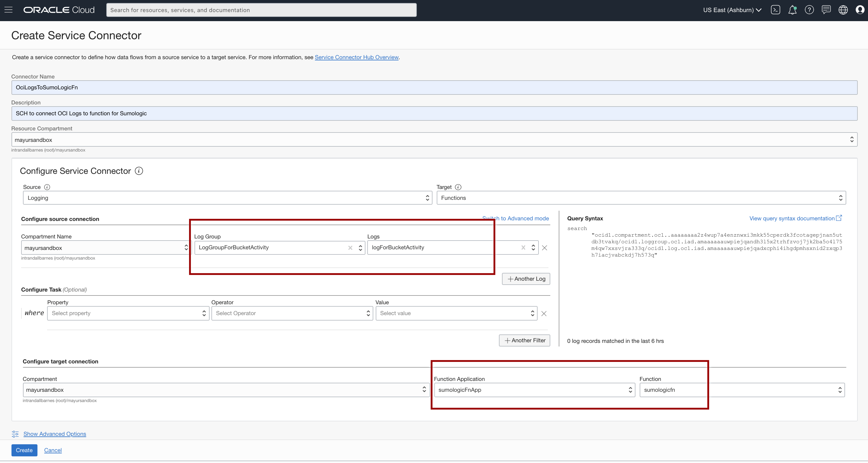Open Cloud Shell terminal
Viewport: 868px width, 463px height.
(x=776, y=10)
